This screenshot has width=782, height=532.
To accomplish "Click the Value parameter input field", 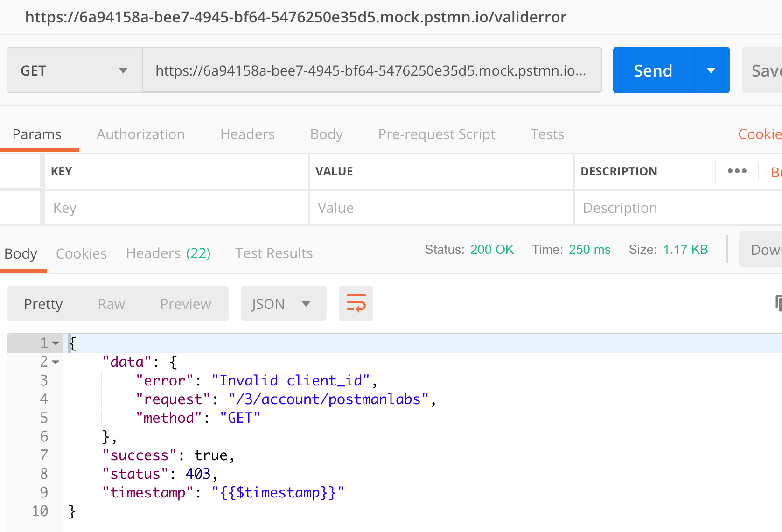I will [441, 208].
